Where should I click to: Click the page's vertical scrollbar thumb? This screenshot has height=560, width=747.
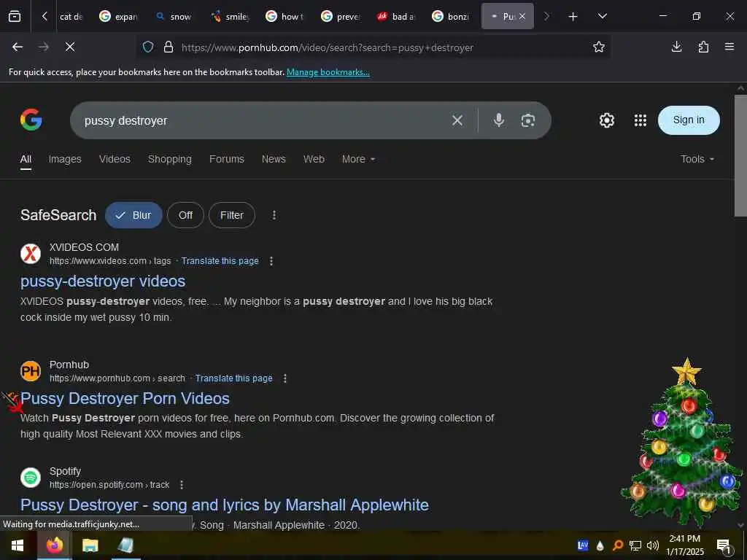pyautogui.click(x=740, y=155)
